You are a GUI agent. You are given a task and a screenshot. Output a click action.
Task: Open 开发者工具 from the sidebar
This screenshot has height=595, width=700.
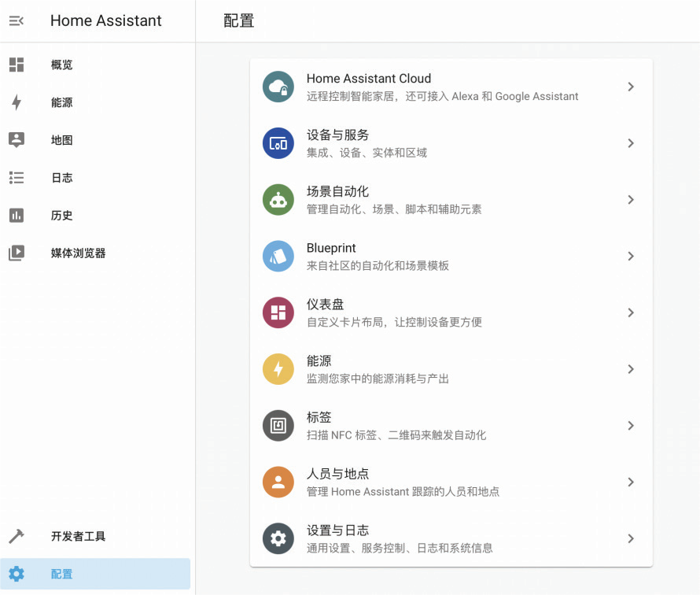78,536
